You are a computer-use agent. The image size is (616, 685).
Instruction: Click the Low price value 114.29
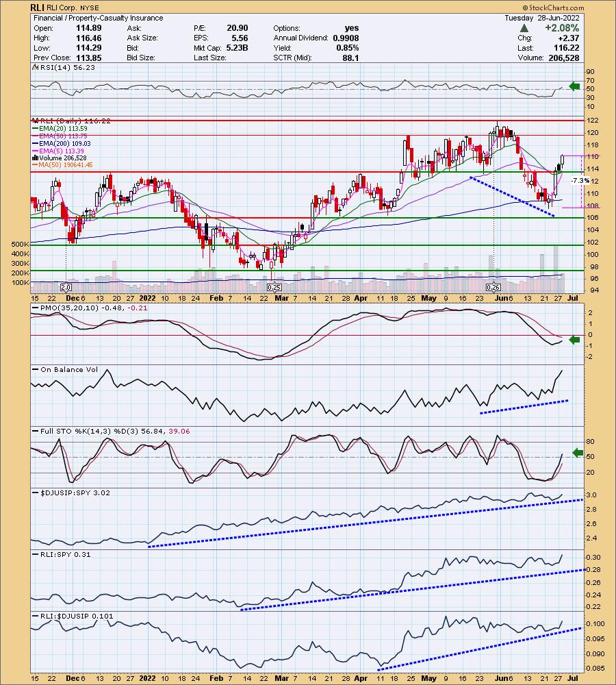pyautogui.click(x=88, y=48)
